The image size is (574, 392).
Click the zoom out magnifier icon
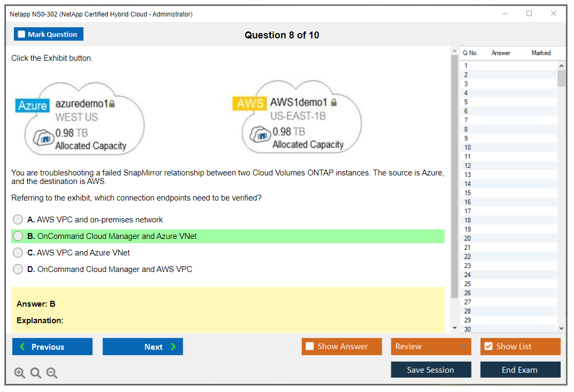pyautogui.click(x=52, y=373)
